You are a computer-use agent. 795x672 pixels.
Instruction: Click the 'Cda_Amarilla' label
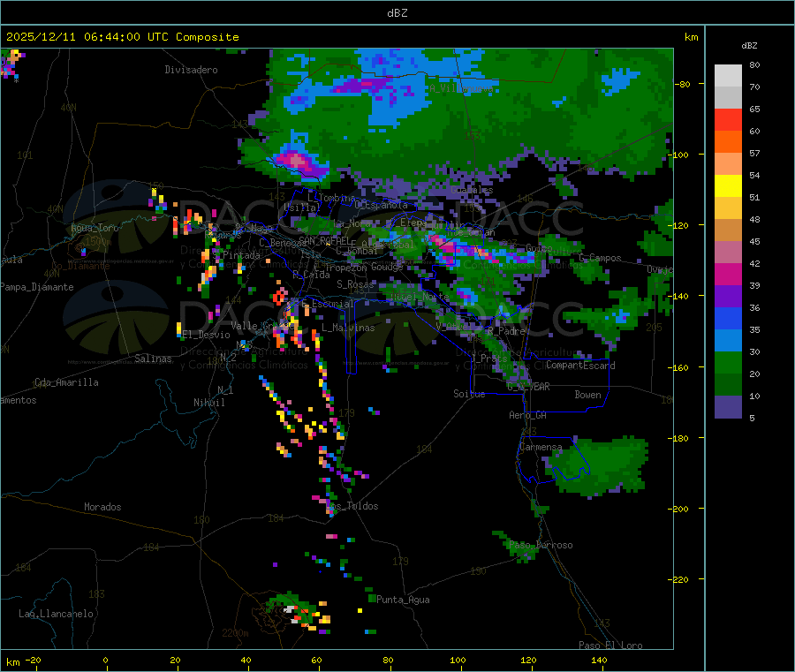pos(66,382)
